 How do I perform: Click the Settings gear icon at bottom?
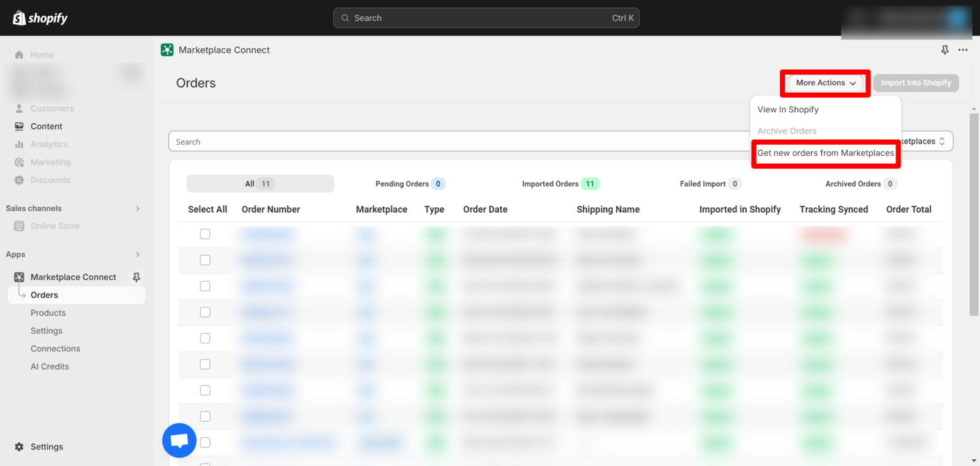(x=19, y=447)
